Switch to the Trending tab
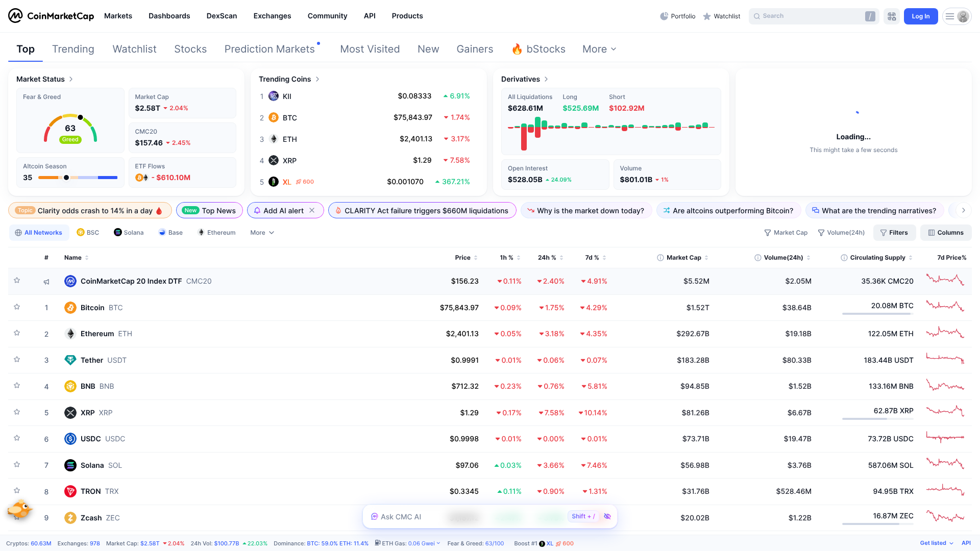Image resolution: width=980 pixels, height=551 pixels. pyautogui.click(x=73, y=49)
